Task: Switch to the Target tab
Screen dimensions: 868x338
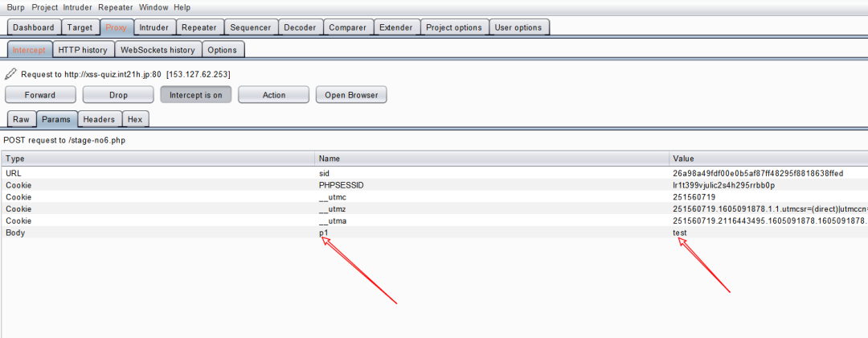Action: [x=80, y=27]
